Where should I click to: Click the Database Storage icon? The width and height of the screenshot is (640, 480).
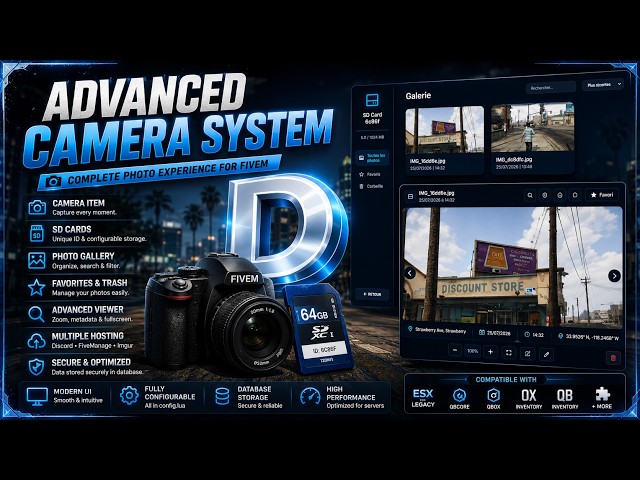[222, 396]
